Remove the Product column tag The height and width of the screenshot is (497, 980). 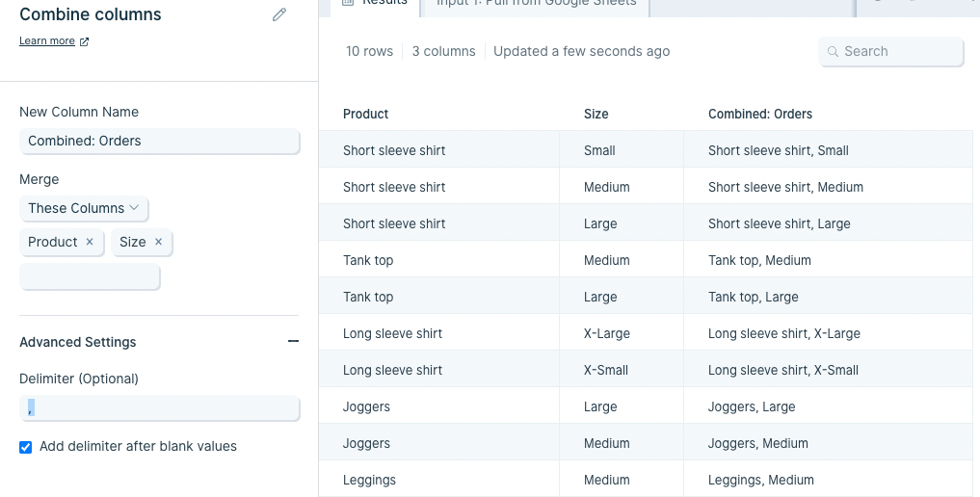pyautogui.click(x=90, y=242)
